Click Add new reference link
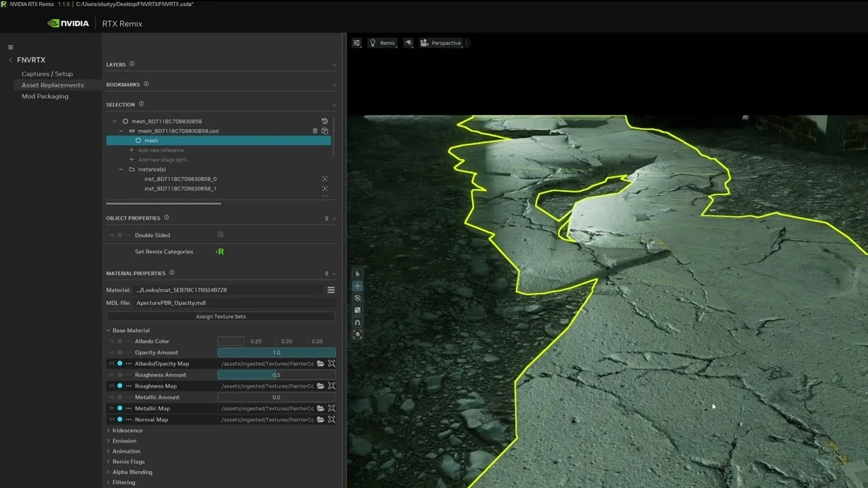Screen dimensions: 868x488 161,150
